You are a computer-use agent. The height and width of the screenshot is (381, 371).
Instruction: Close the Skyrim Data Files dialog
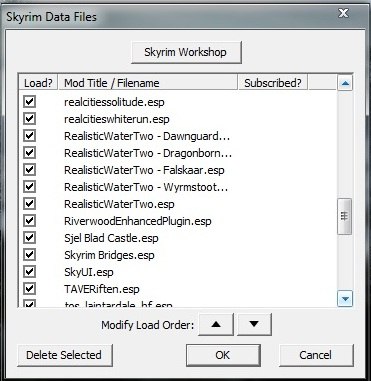click(x=343, y=13)
